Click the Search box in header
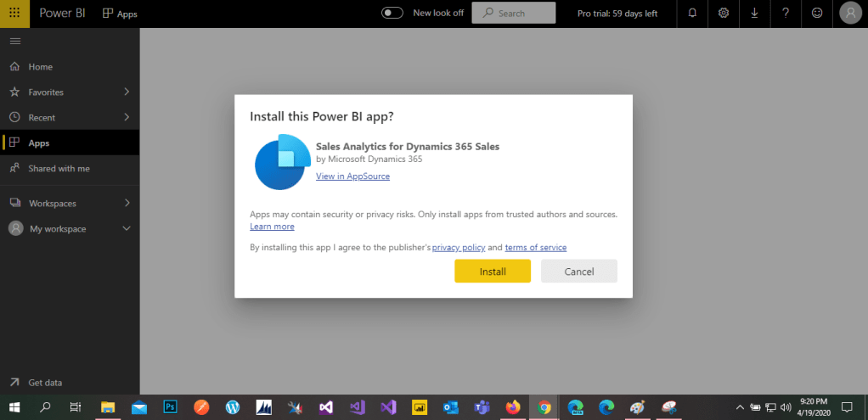 514,14
